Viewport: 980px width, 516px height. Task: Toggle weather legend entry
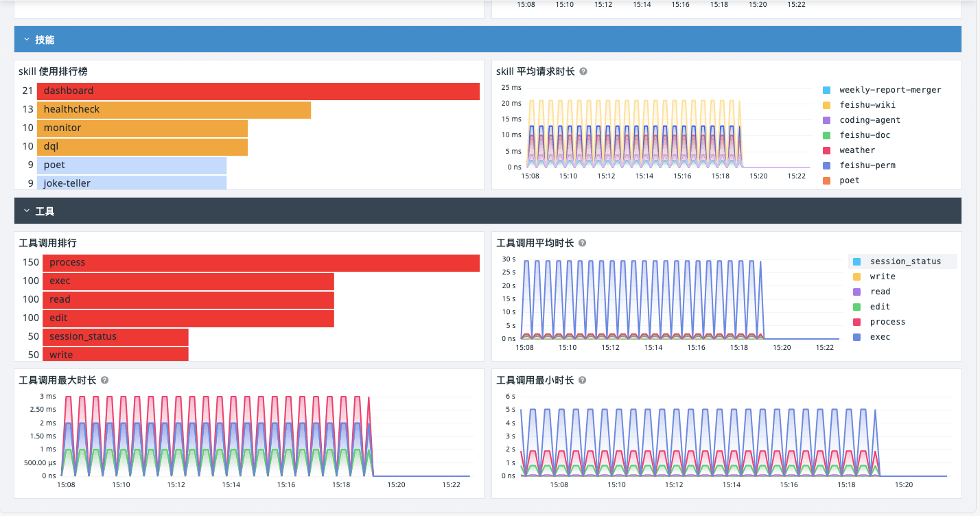(857, 150)
